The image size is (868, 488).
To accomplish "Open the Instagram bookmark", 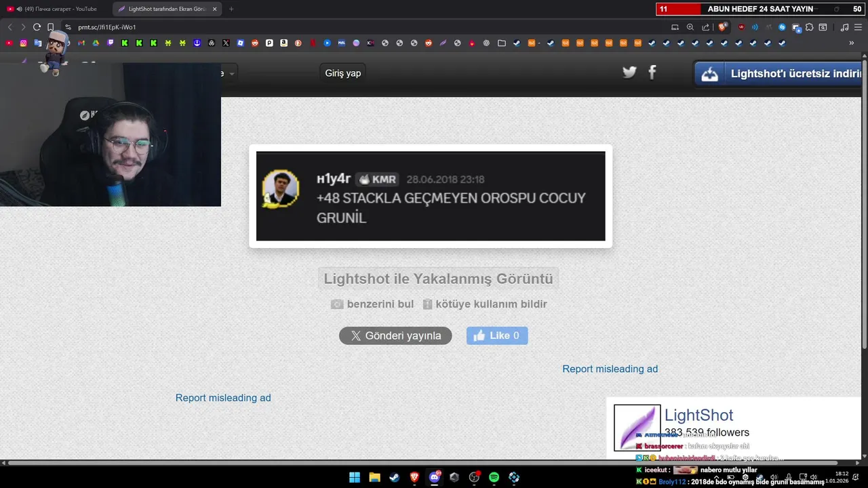I will [x=23, y=43].
